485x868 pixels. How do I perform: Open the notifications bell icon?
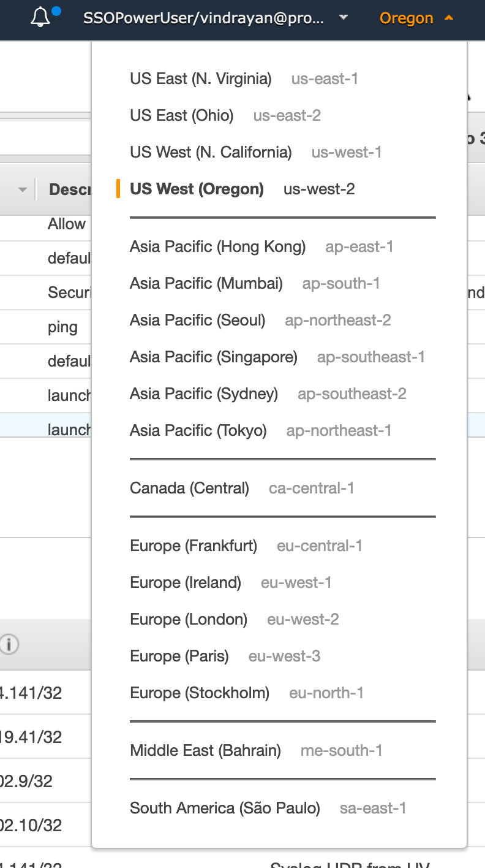41,18
